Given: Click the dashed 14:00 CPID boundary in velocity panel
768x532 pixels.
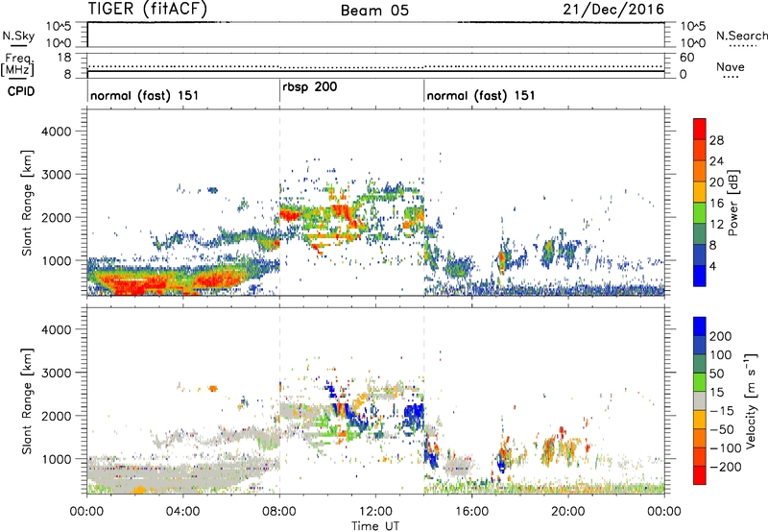Looking at the screenshot, I should coord(423,399).
